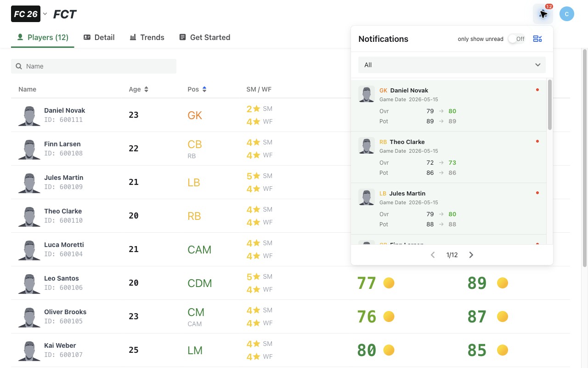Click the gold coin next to Kai Weber's 85 potential

click(x=503, y=350)
